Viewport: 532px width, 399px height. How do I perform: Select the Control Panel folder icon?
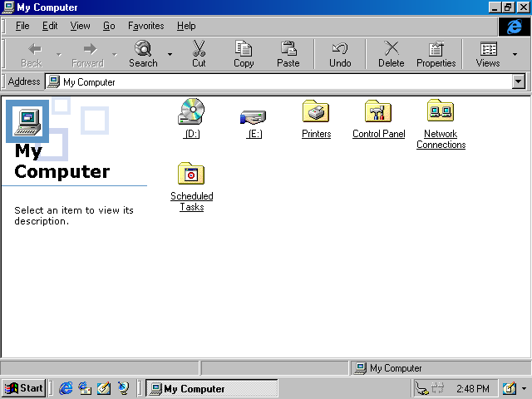378,111
